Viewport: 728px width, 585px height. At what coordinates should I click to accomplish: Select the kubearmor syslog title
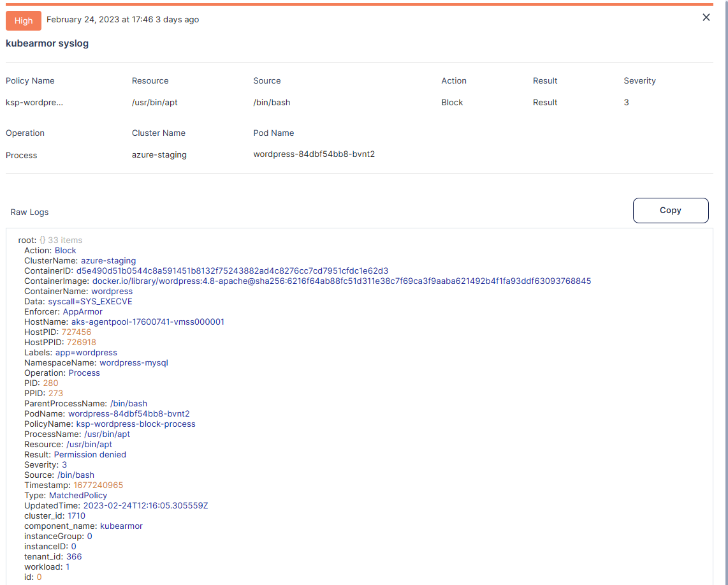pos(47,43)
